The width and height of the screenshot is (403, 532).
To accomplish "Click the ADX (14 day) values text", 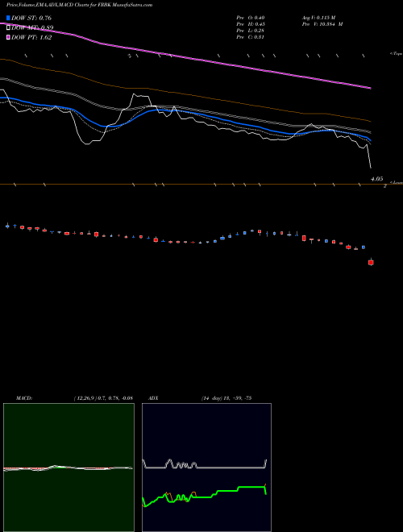I will (x=226, y=398).
